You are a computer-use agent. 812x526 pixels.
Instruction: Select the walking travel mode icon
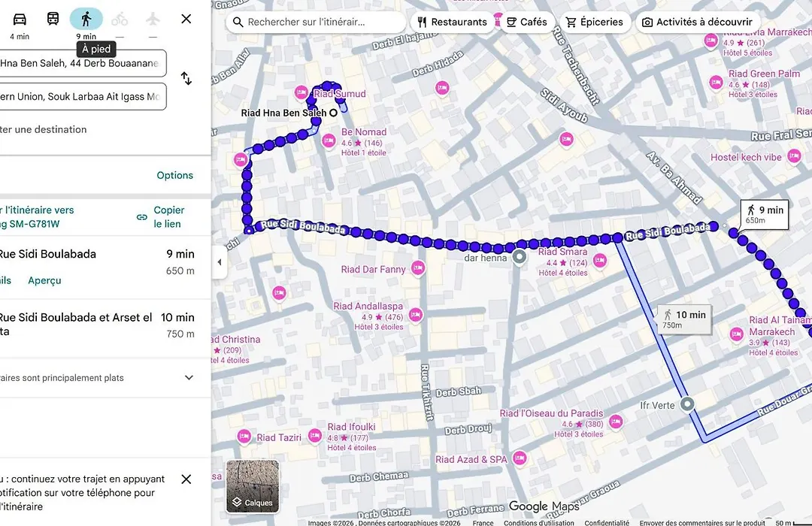pos(86,19)
